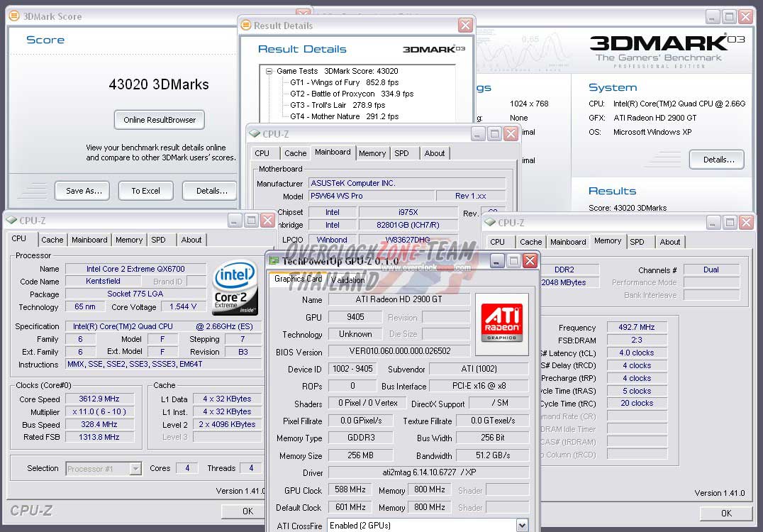This screenshot has height=532, width=763.
Task: Click the Result Details title bar icon
Action: tap(246, 25)
